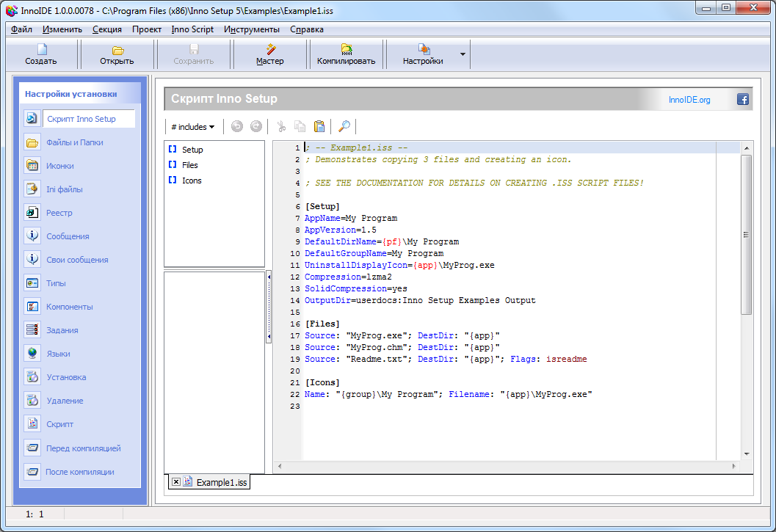Click line number 23 in gutter

tap(295, 407)
